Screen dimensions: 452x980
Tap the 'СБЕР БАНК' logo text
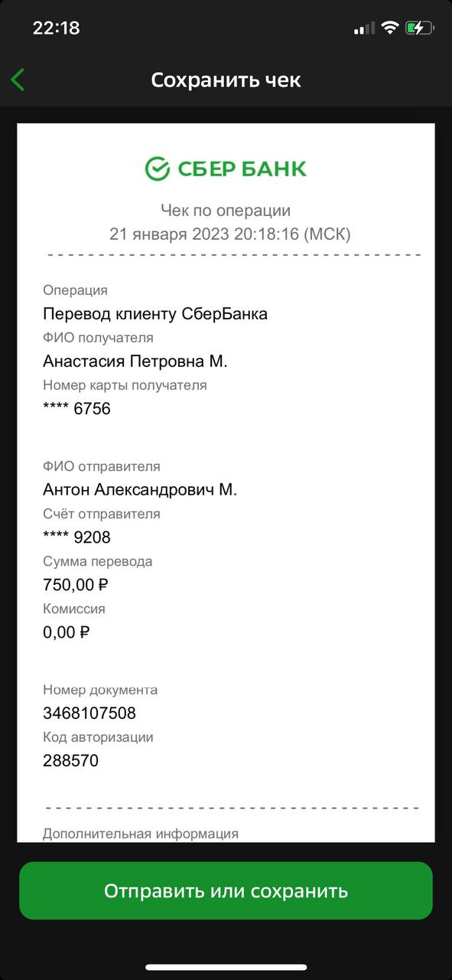pyautogui.click(x=242, y=169)
